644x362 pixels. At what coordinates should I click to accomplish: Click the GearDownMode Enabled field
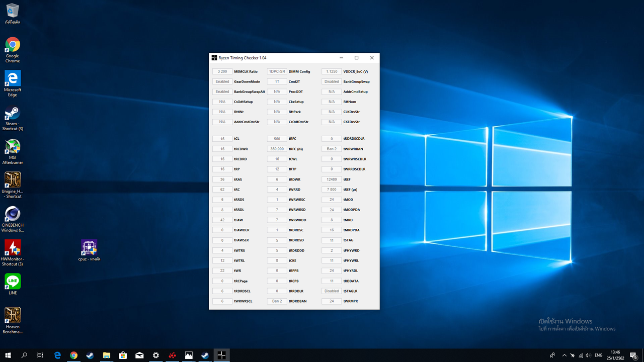pyautogui.click(x=222, y=81)
